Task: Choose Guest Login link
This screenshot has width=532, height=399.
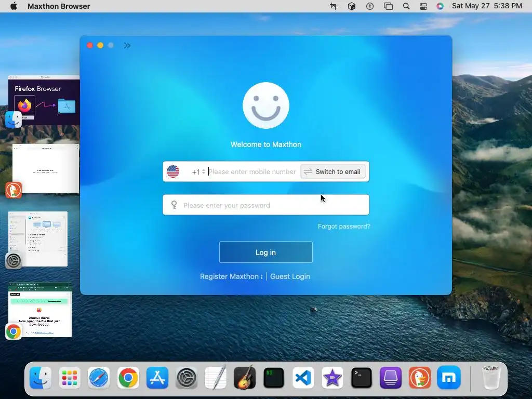Action: click(290, 276)
